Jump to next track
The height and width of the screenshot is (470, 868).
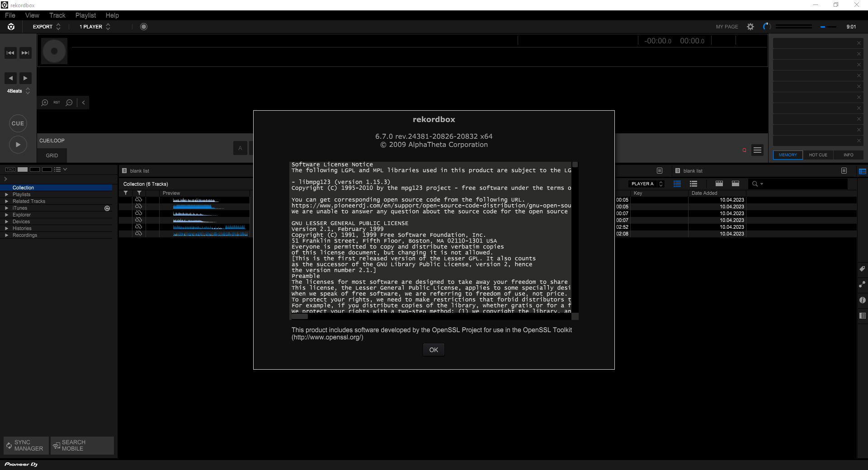(x=26, y=53)
